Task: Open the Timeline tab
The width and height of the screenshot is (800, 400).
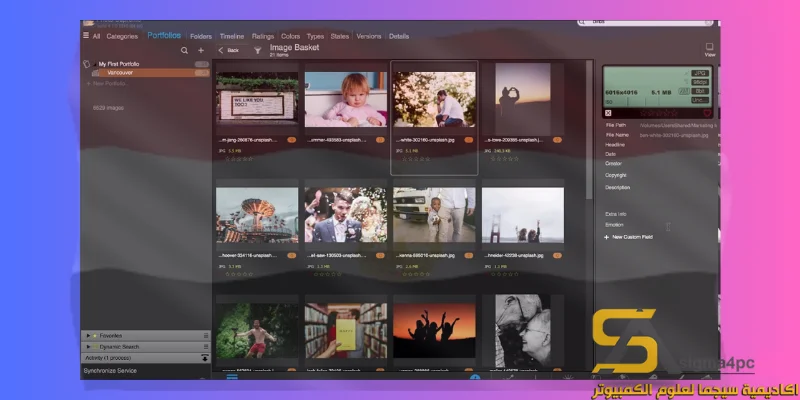Action: tap(232, 36)
